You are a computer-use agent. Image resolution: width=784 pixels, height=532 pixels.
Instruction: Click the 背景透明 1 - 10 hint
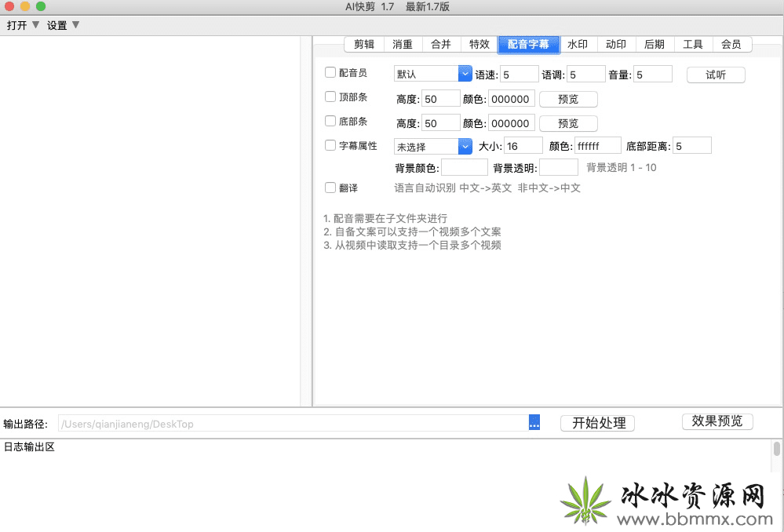(x=621, y=167)
